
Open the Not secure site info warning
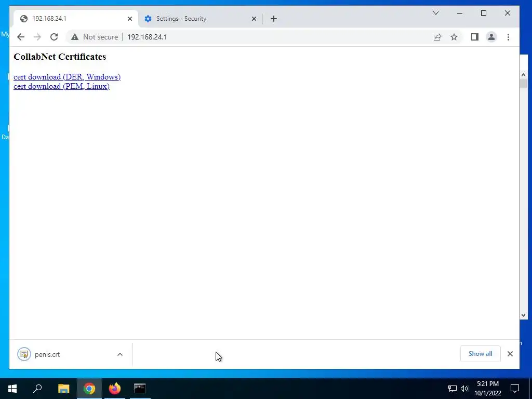[x=95, y=37]
